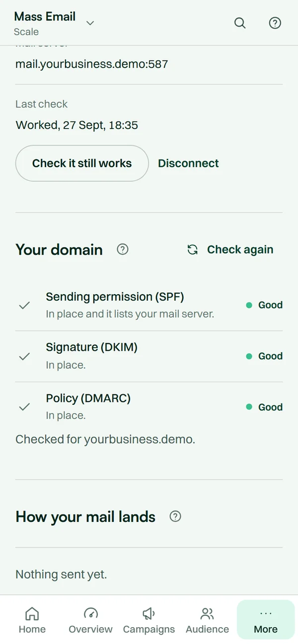Viewport: 298px width, 644px height.
Task: Click the Good status for SPF
Action: coord(265,305)
